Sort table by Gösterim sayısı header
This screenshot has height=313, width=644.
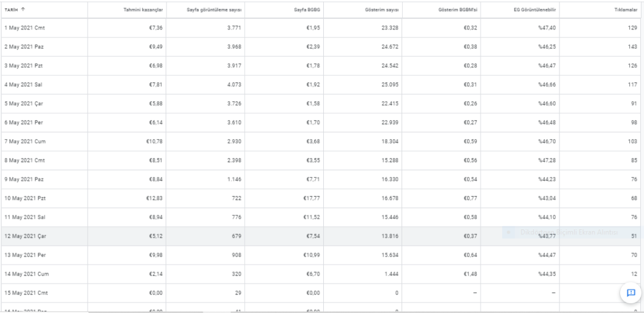tap(383, 10)
